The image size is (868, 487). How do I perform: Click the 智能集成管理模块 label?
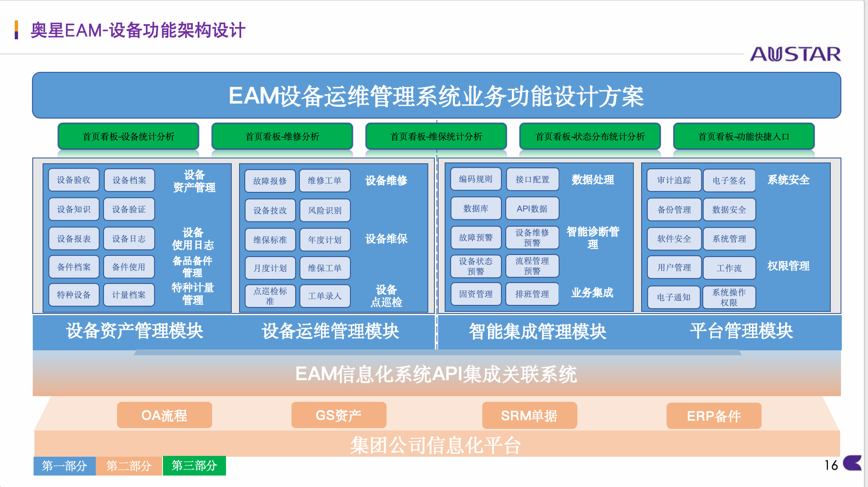[538, 331]
